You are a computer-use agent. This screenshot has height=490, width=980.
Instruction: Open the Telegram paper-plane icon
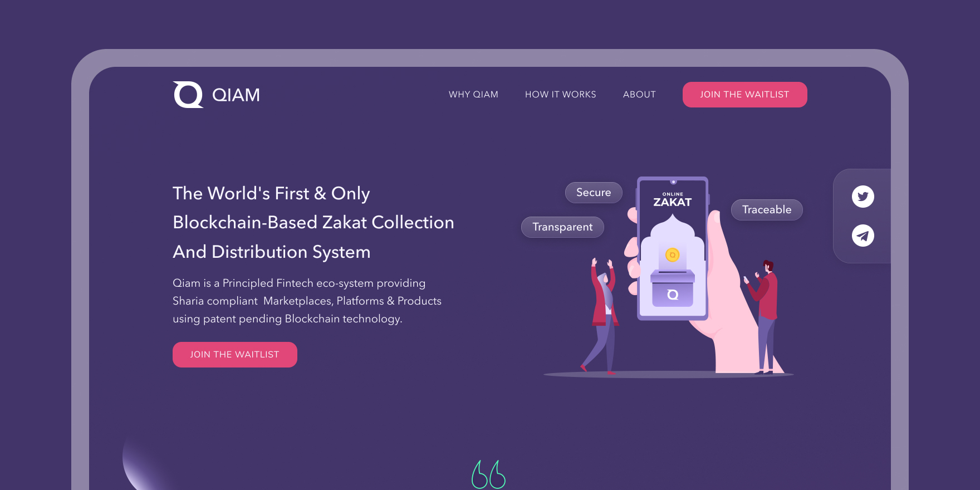click(x=863, y=236)
